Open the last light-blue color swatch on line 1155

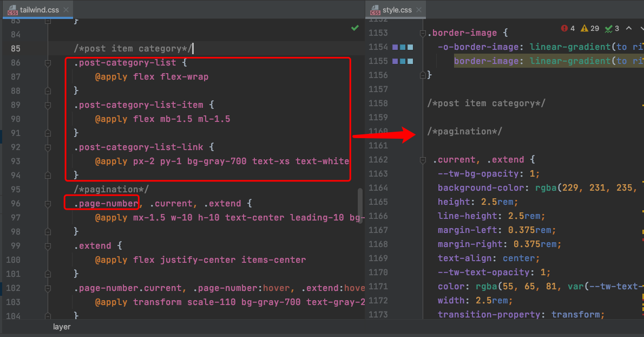410,61
